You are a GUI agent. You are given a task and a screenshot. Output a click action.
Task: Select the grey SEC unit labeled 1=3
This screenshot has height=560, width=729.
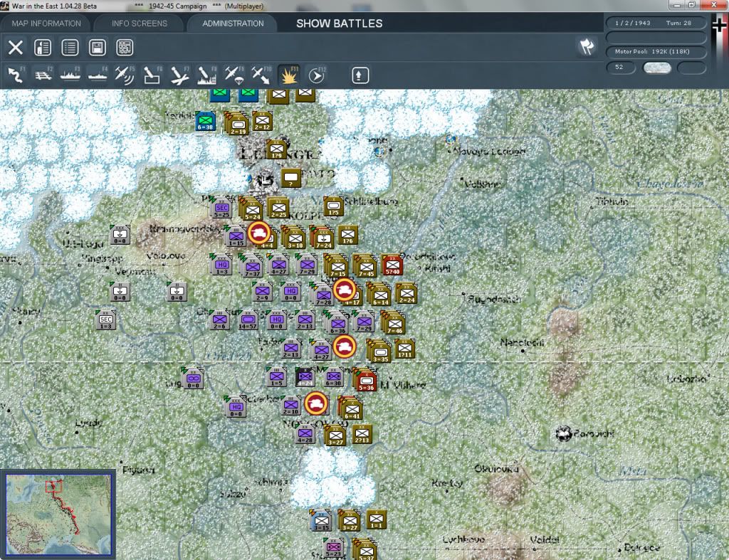(x=105, y=320)
